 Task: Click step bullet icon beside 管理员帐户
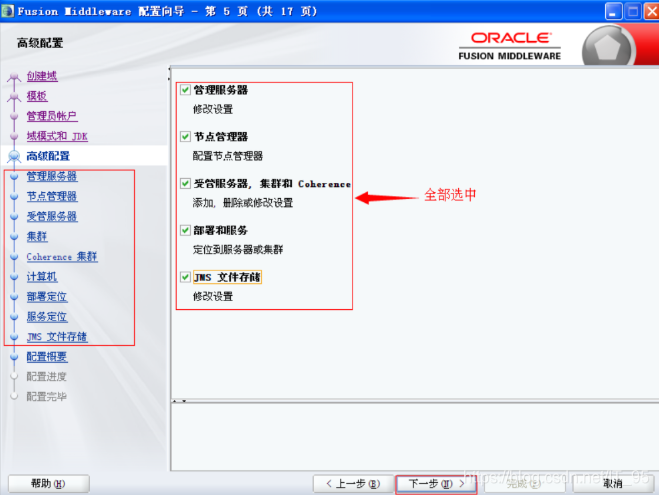(14, 116)
